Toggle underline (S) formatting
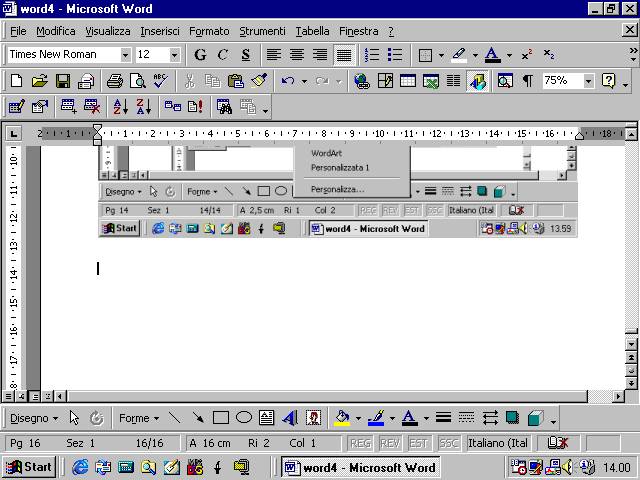This screenshot has width=640, height=480. (x=246, y=55)
